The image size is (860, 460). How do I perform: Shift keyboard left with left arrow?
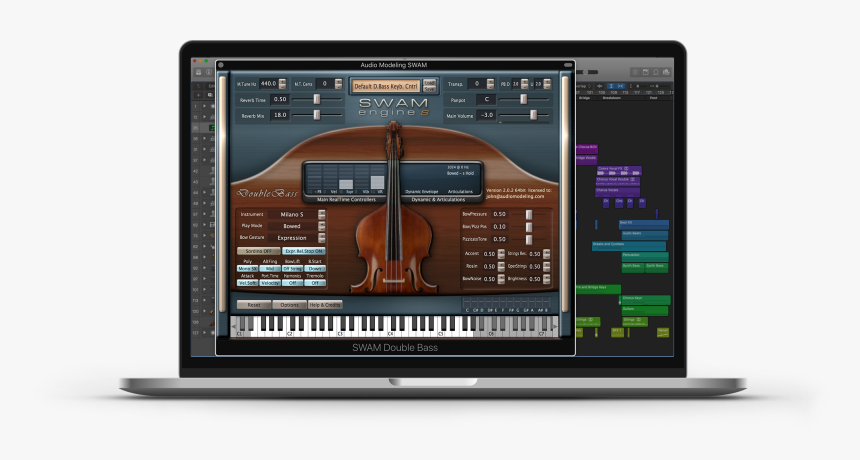[x=234, y=326]
